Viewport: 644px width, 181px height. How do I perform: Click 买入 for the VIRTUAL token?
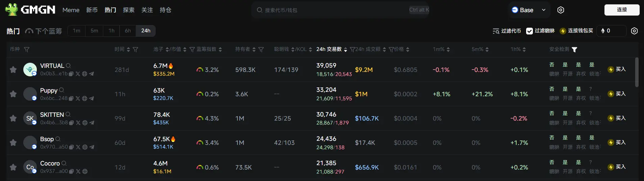point(617,69)
